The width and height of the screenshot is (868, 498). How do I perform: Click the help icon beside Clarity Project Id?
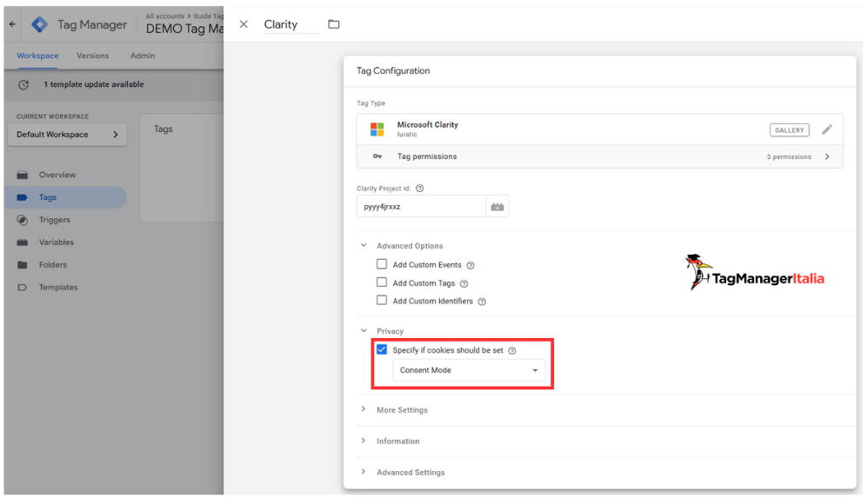point(419,189)
